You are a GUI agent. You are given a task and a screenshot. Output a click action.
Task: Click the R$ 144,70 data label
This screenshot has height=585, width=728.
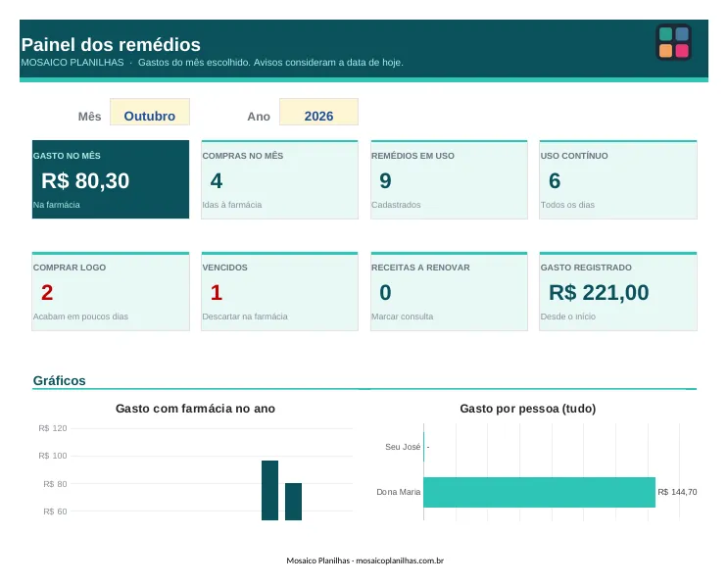click(677, 492)
